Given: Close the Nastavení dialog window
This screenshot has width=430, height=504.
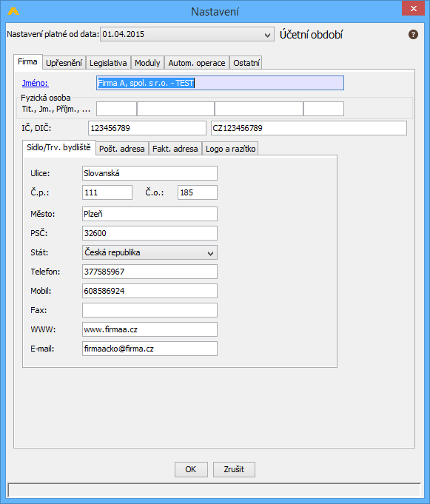Looking at the screenshot, I should [413, 9].
